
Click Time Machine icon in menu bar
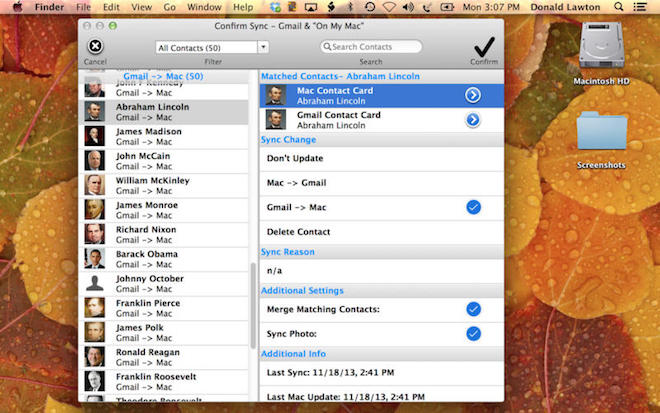click(x=370, y=7)
